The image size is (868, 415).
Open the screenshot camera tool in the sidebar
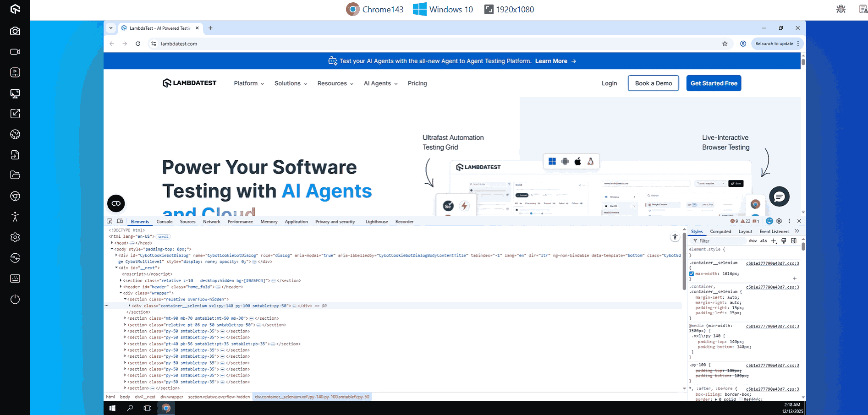point(15,31)
